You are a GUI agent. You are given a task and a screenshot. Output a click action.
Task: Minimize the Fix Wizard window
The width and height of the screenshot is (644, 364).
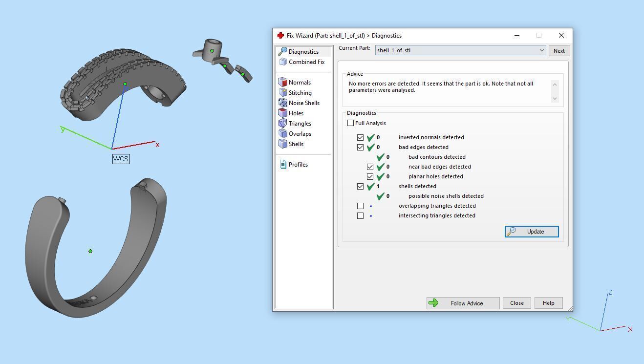coord(517,35)
